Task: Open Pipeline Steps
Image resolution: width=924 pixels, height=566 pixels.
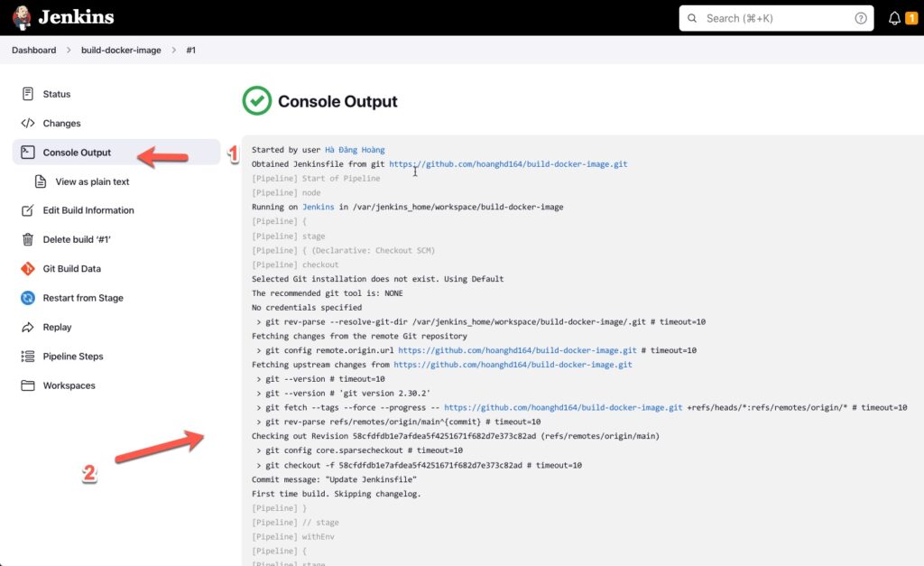Action: click(73, 356)
